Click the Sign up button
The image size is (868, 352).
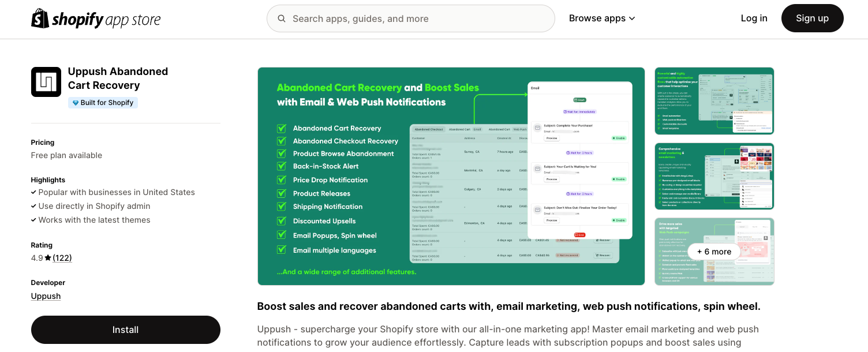[x=812, y=18]
